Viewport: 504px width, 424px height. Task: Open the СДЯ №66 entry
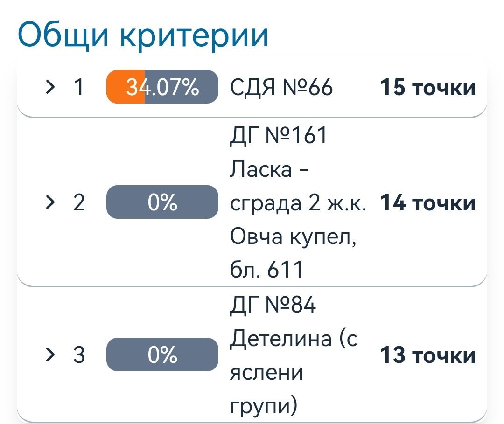[x=281, y=87]
